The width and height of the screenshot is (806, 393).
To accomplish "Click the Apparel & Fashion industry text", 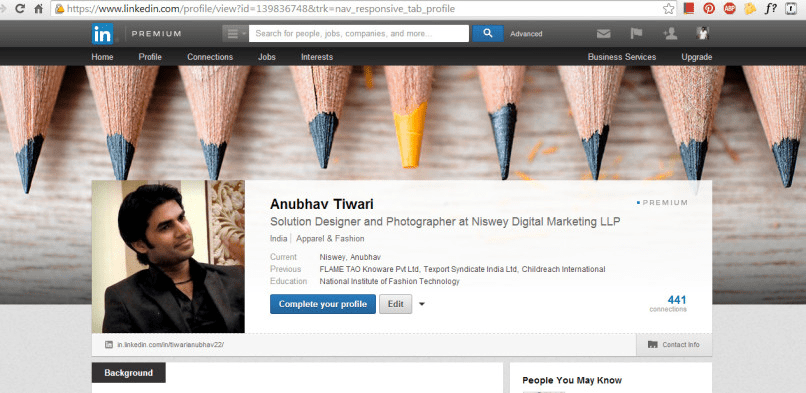I will pyautogui.click(x=330, y=238).
